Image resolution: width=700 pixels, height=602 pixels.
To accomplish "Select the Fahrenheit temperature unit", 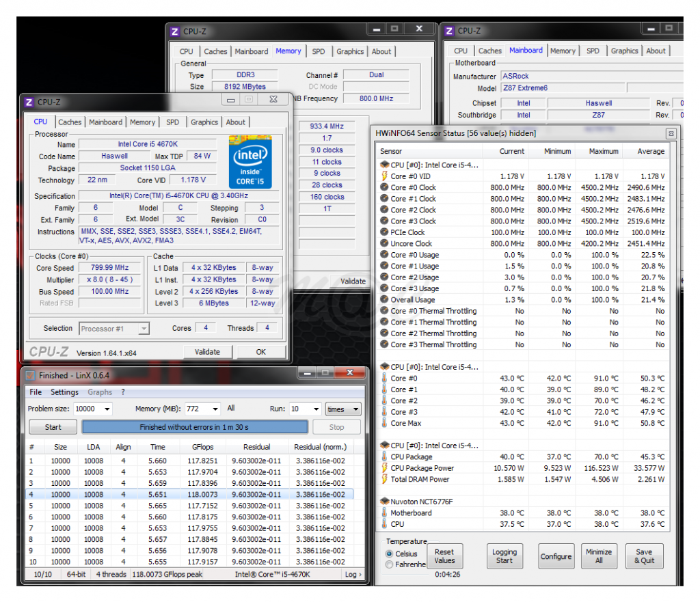I will [x=390, y=564].
